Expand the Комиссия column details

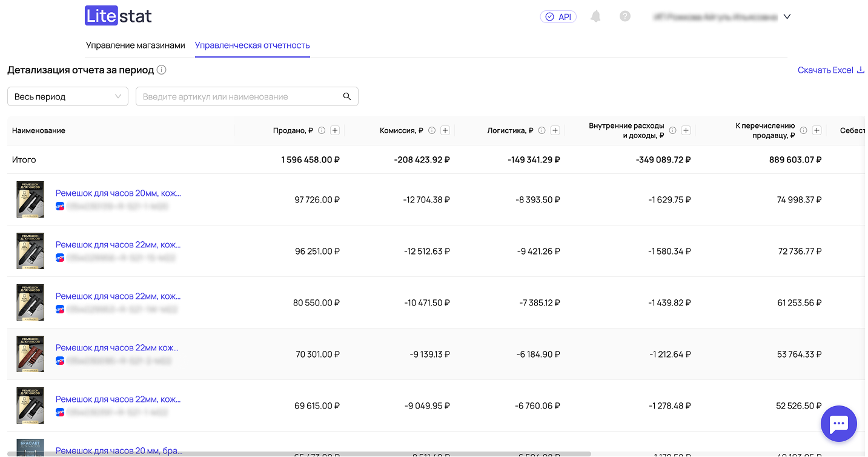445,130
